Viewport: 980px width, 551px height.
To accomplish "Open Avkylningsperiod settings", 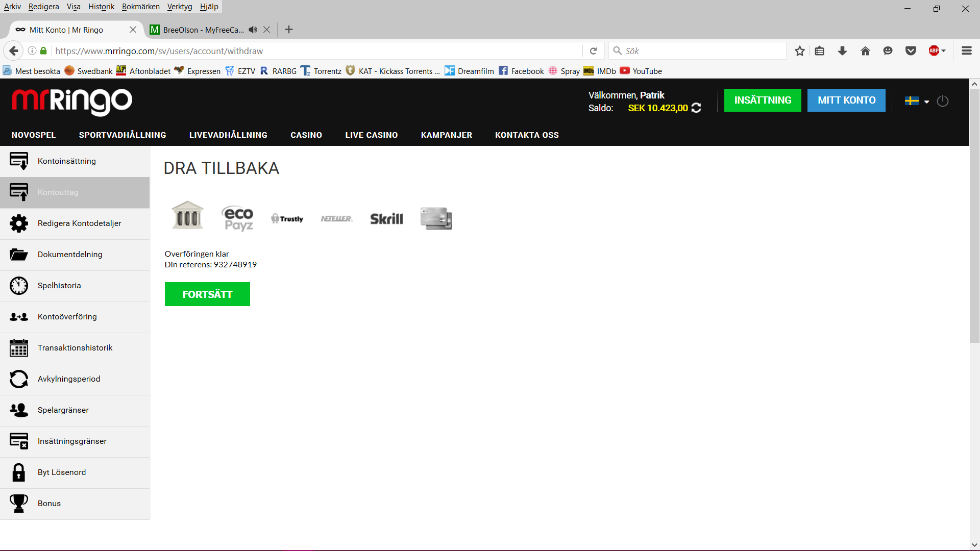I will pyautogui.click(x=75, y=379).
